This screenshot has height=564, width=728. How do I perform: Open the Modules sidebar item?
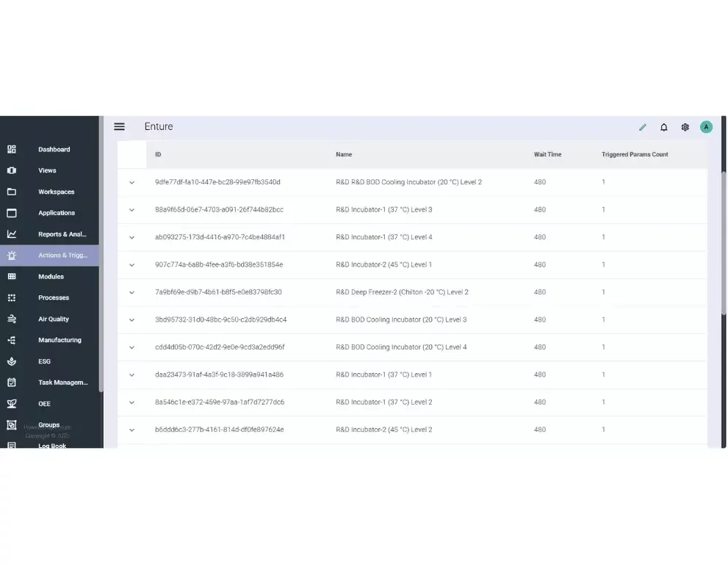pos(51,277)
